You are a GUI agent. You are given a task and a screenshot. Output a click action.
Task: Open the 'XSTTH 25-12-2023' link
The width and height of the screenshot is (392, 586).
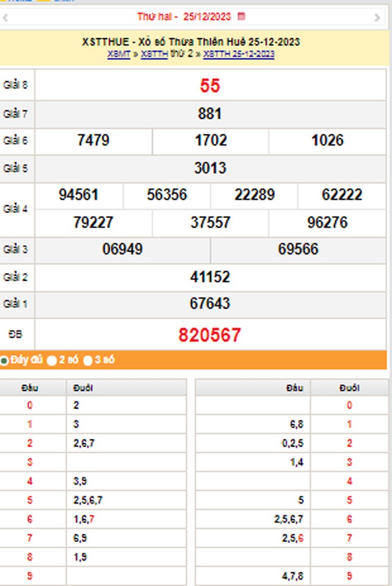click(238, 54)
